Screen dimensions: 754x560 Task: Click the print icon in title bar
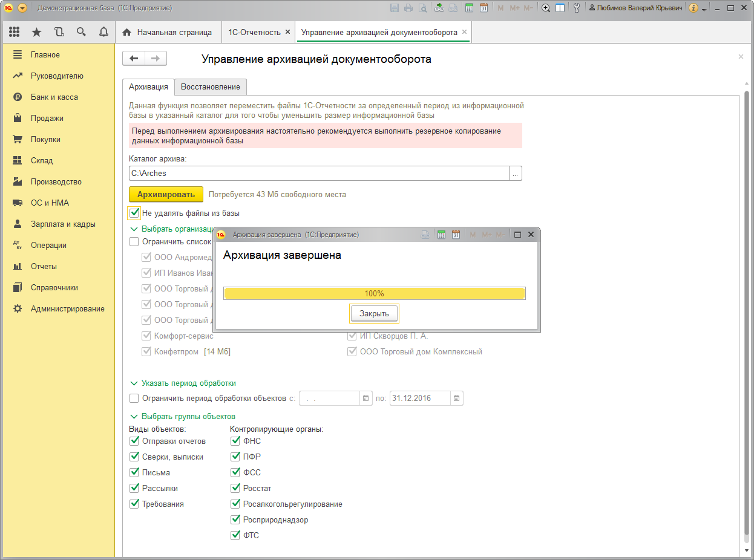point(408,8)
